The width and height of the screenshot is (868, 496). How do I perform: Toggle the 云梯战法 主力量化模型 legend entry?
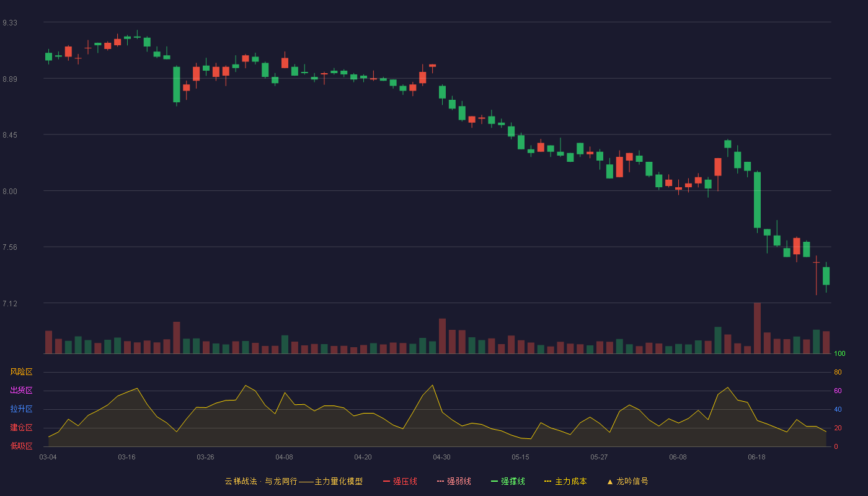[x=293, y=481]
